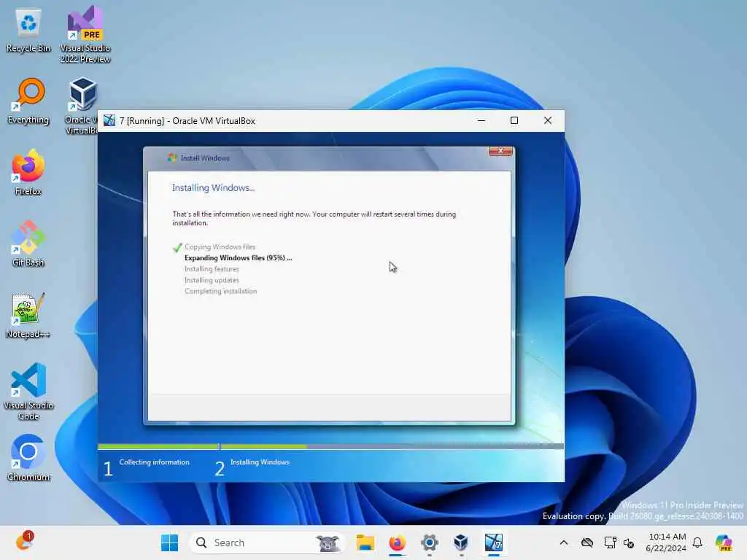Screen dimensions: 747x560
Task: Launch the Everything search shortcut
Action: coord(28,101)
